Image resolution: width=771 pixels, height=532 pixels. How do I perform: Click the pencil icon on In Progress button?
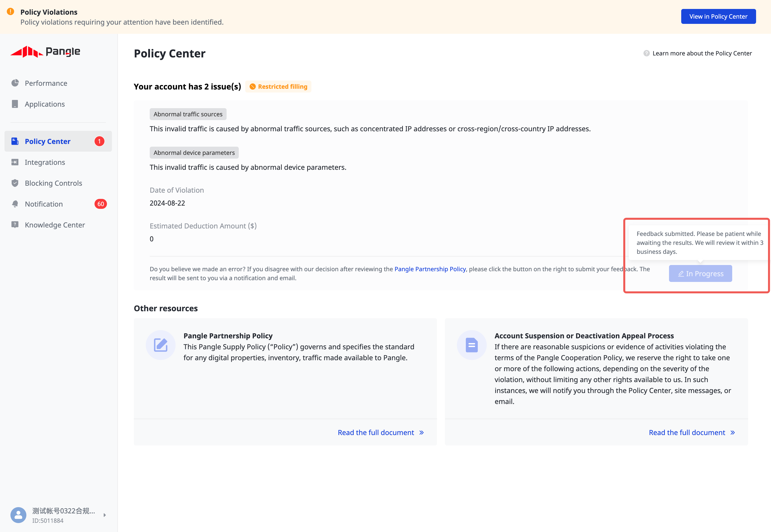681,274
